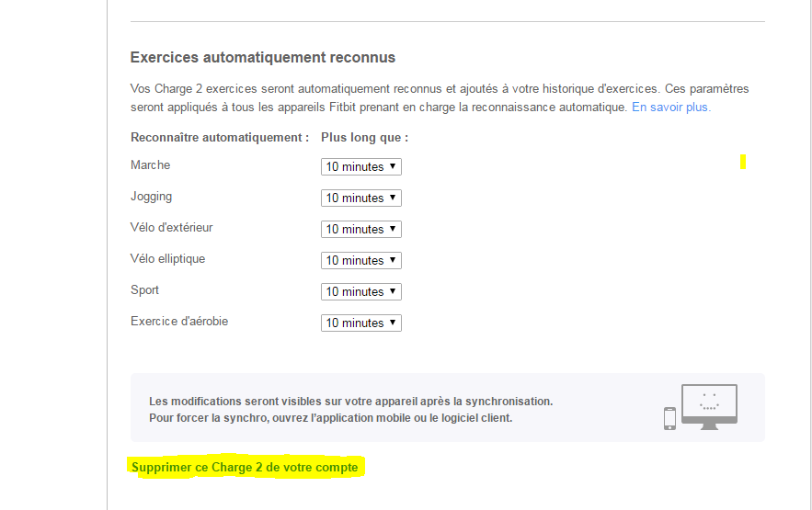
Task: Expand the Jogging minimum duration dropdown
Action: pyautogui.click(x=361, y=198)
